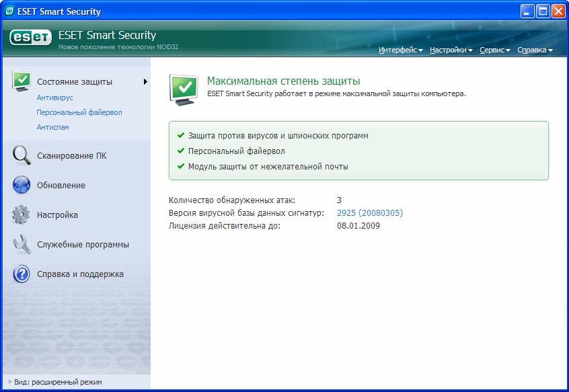Click the Обновление globe icon
The height and width of the screenshot is (392, 569).
[22, 186]
